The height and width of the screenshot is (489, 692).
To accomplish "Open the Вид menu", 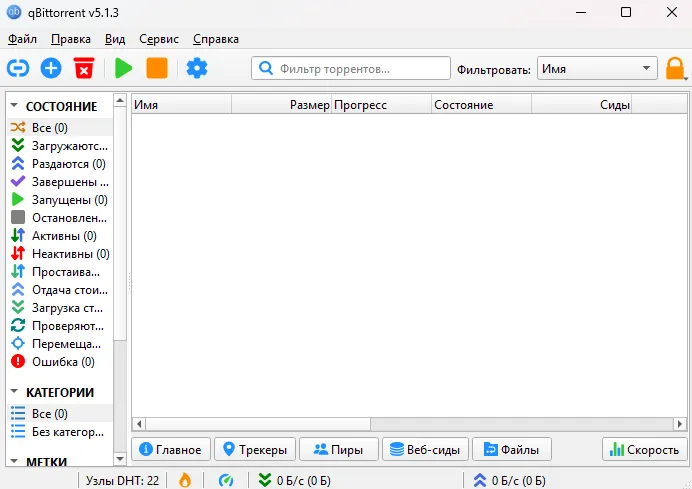I will coord(115,39).
